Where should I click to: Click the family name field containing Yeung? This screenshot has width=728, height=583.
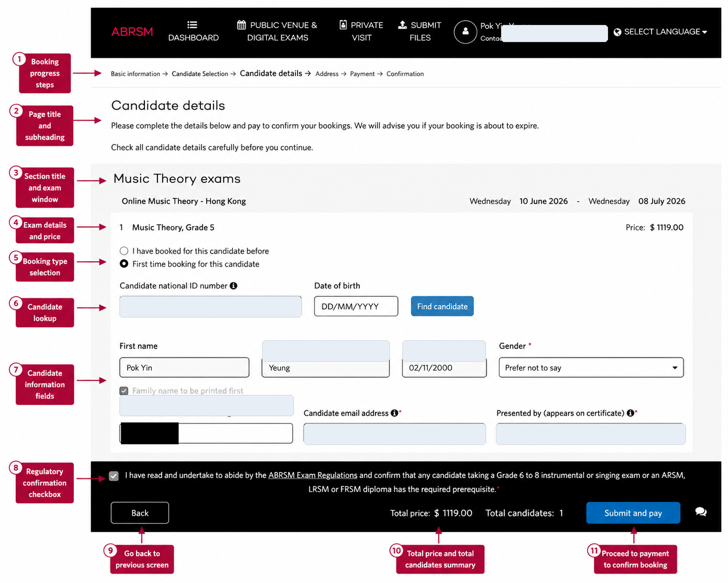326,367
